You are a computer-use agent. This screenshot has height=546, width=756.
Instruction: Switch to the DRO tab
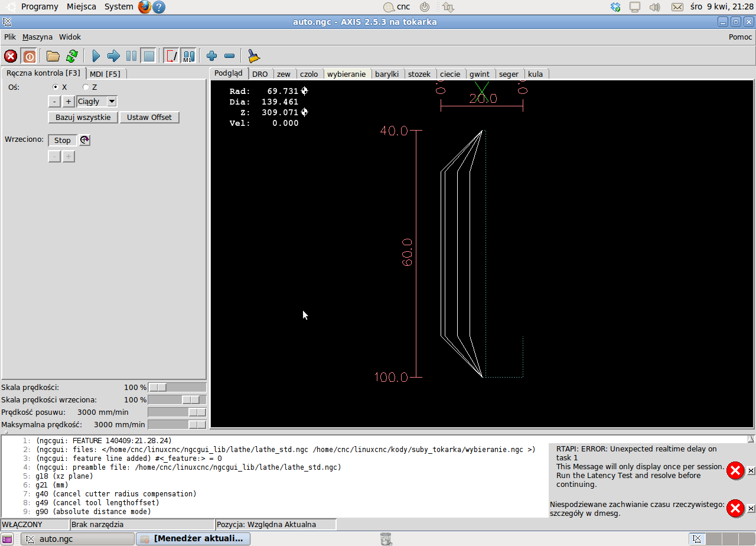260,74
